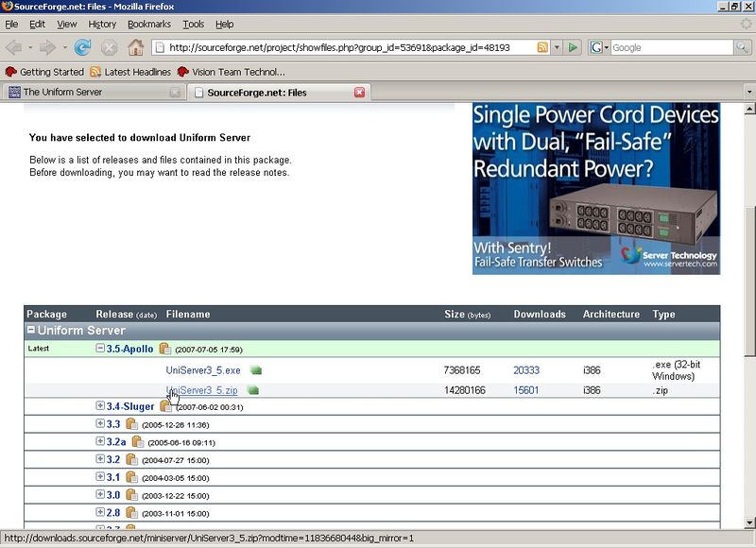
Task: Download the UniServer3_5.zip file
Action: (201, 390)
